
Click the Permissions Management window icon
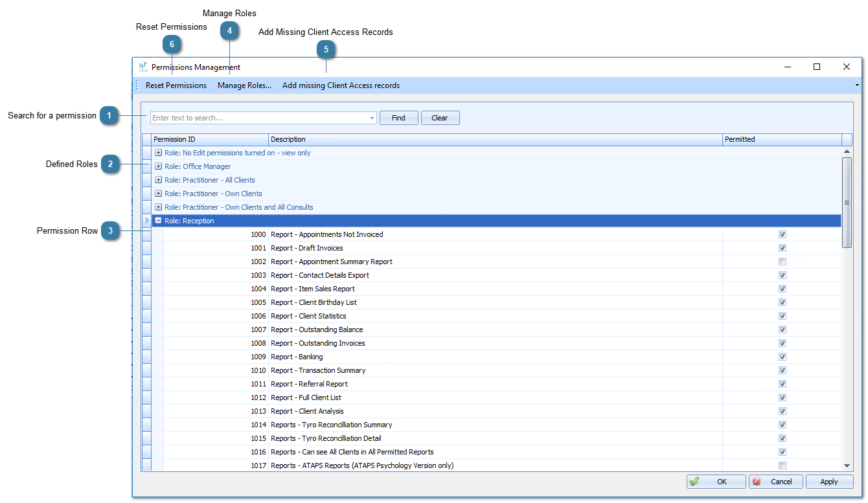tap(143, 67)
